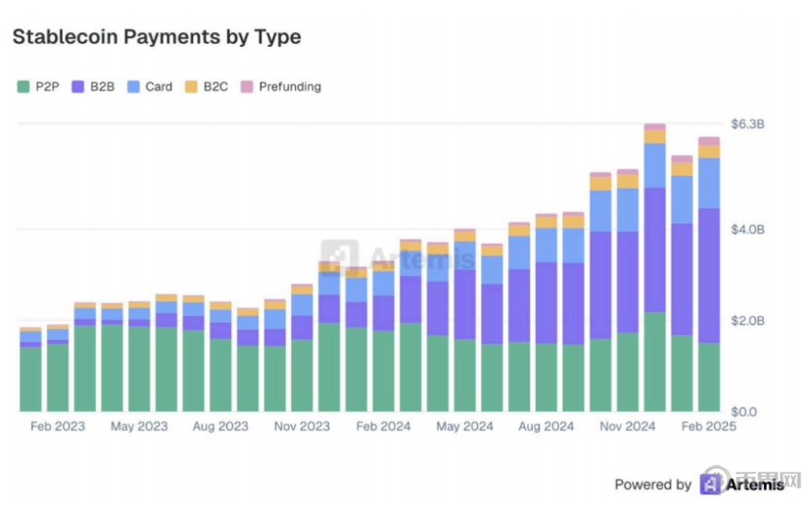
Task: Click the Prefunding pink legend swatch
Action: [246, 87]
